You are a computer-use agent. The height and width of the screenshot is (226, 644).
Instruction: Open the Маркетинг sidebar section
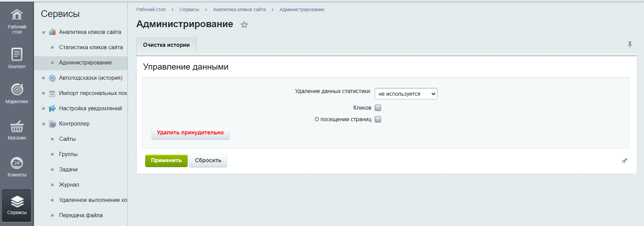click(x=17, y=93)
